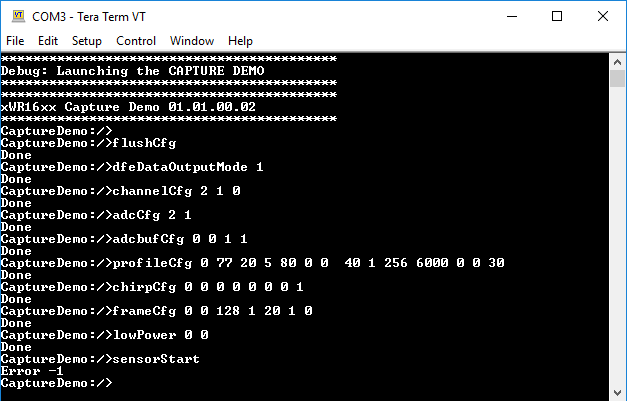Minimize the Tera Term window
Screen dimensions: 627x401
512,16
